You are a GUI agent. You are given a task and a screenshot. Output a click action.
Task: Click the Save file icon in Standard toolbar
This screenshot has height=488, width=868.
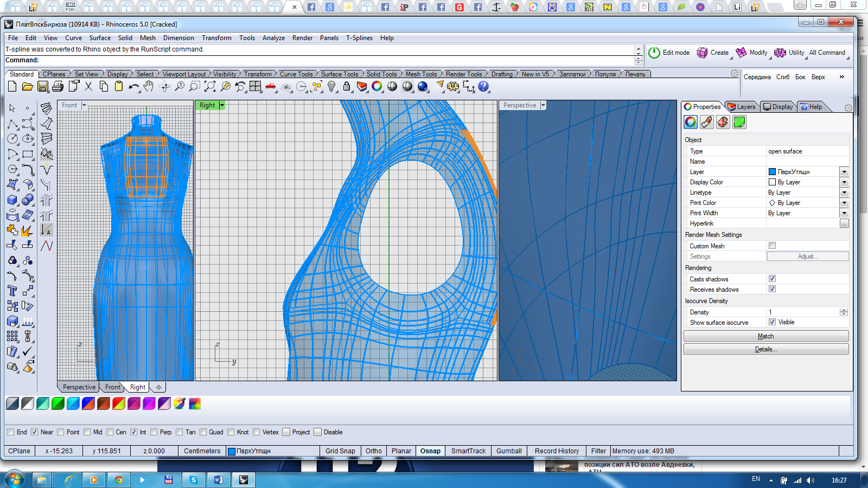click(43, 87)
